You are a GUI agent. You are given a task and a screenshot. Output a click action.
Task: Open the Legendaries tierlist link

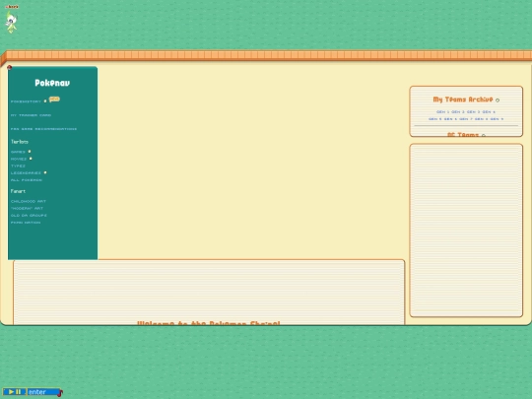tap(26, 173)
